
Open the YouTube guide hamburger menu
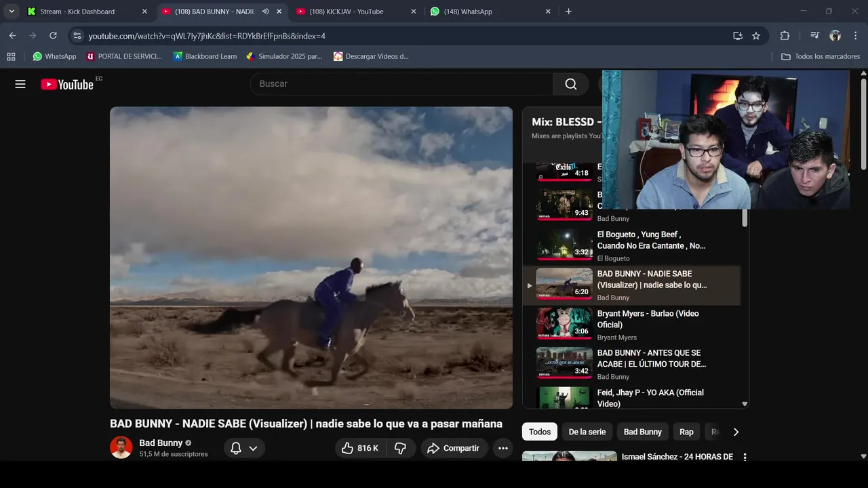click(x=20, y=84)
